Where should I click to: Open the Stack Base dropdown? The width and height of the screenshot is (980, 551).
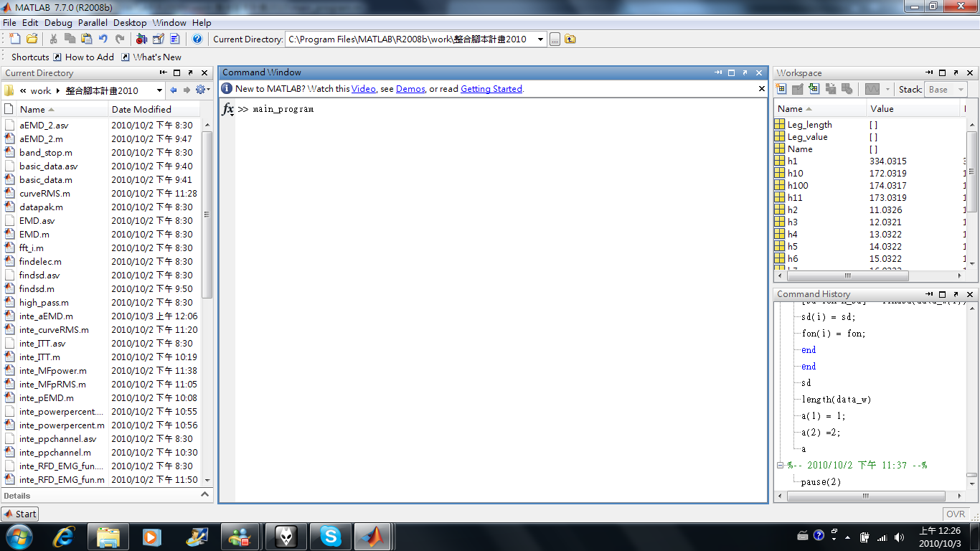point(946,90)
